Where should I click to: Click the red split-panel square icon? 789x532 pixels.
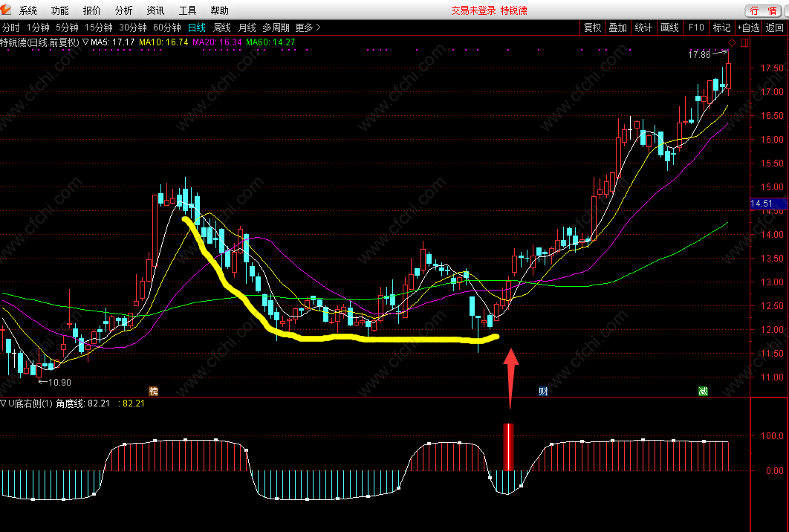pos(744,43)
